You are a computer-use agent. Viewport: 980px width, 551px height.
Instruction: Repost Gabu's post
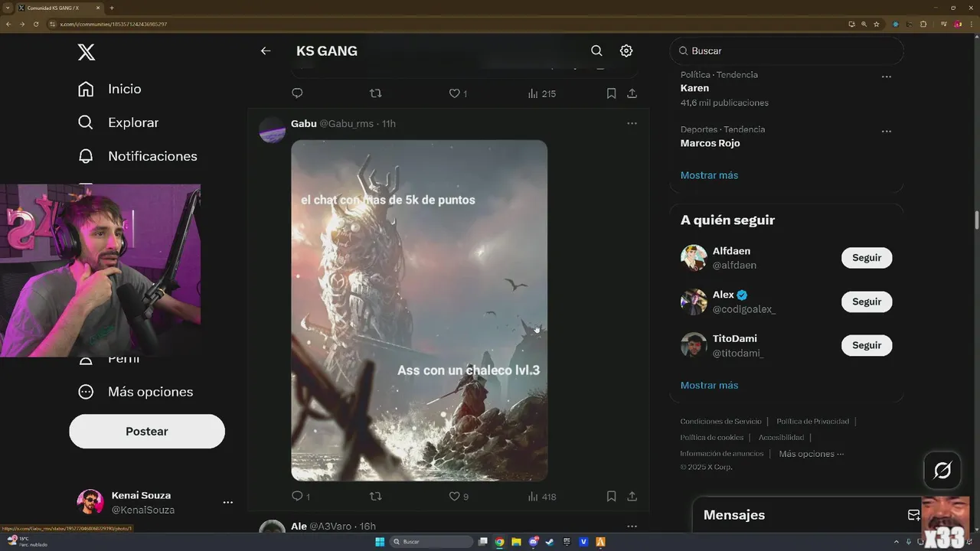click(x=375, y=496)
